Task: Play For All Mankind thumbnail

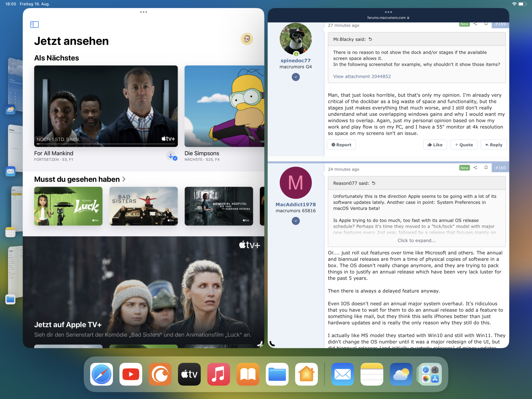Action: pyautogui.click(x=106, y=106)
